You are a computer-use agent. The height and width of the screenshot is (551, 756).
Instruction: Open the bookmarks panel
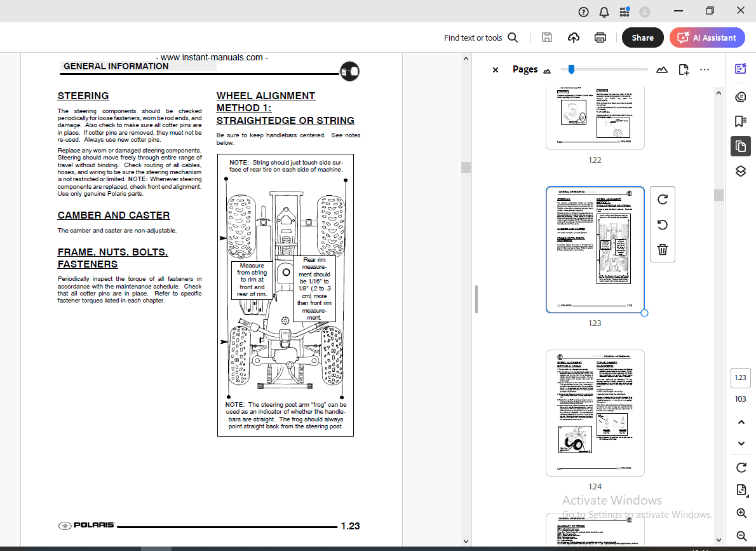[740, 121]
